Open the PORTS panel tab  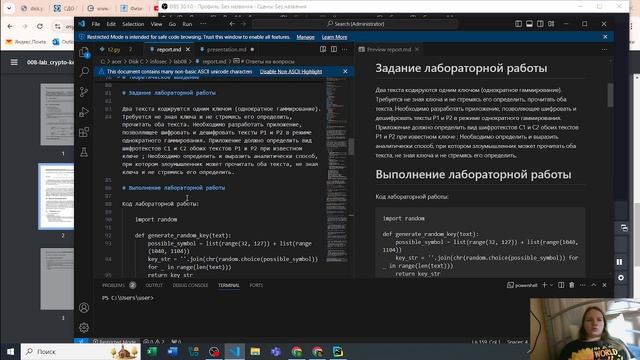pyautogui.click(x=256, y=285)
